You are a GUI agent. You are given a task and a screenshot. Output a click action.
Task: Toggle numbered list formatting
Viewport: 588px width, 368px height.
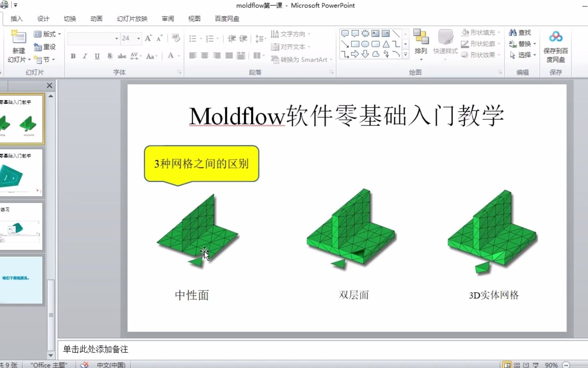coord(210,39)
